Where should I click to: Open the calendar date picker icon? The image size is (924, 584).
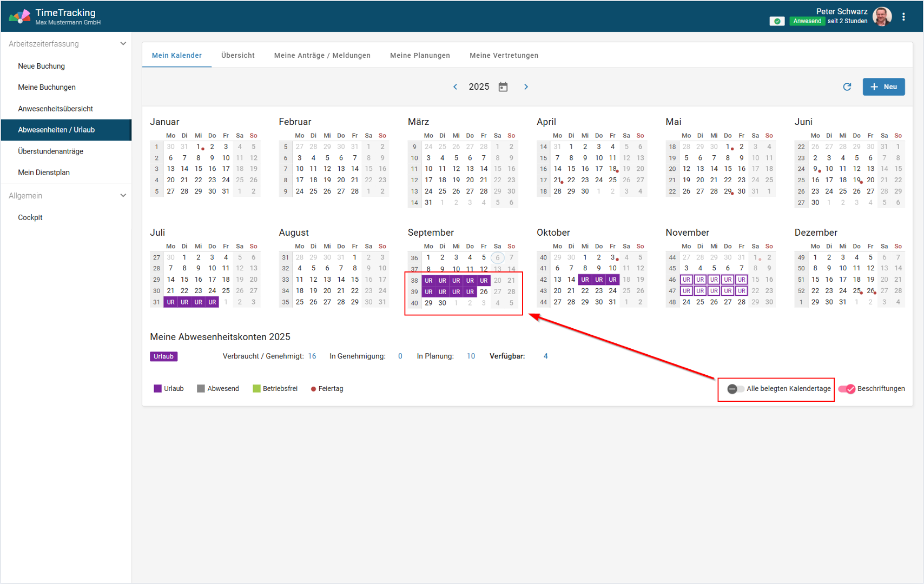(x=503, y=87)
